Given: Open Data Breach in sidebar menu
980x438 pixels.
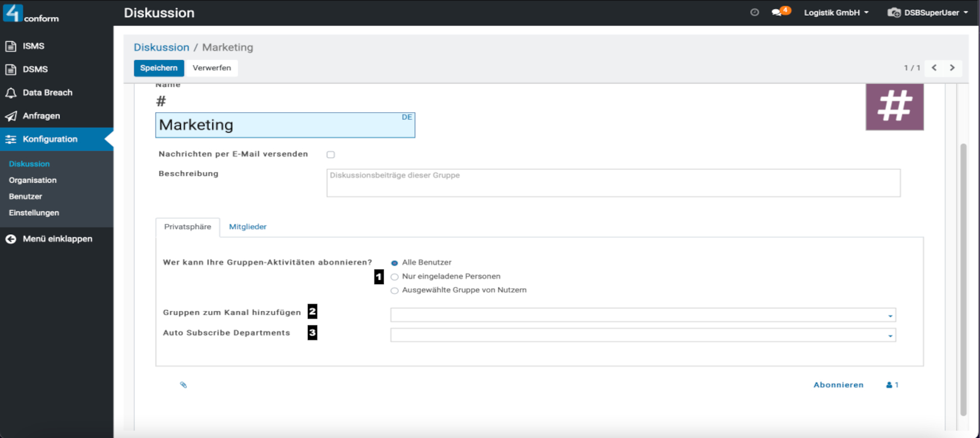Looking at the screenshot, I should [47, 93].
